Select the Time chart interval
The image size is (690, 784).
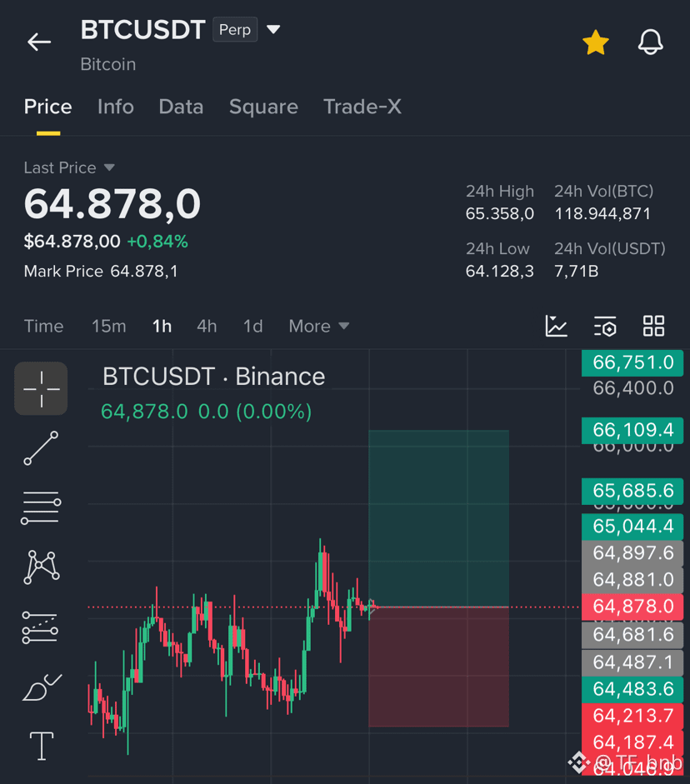click(44, 326)
